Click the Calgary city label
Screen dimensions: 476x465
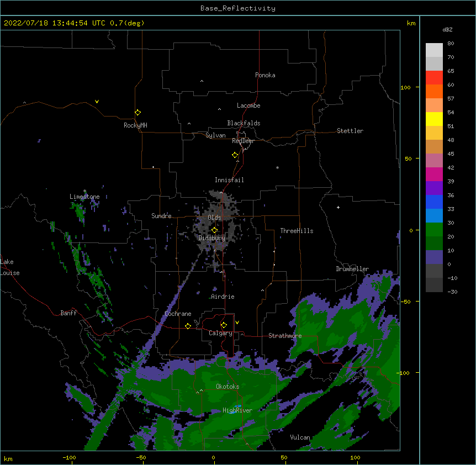[x=220, y=333]
